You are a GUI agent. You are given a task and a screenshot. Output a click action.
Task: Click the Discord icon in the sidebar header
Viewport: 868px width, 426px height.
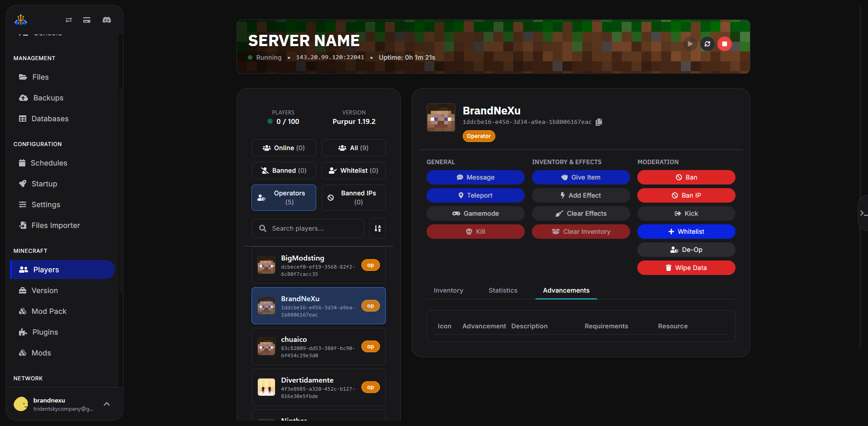(x=107, y=20)
